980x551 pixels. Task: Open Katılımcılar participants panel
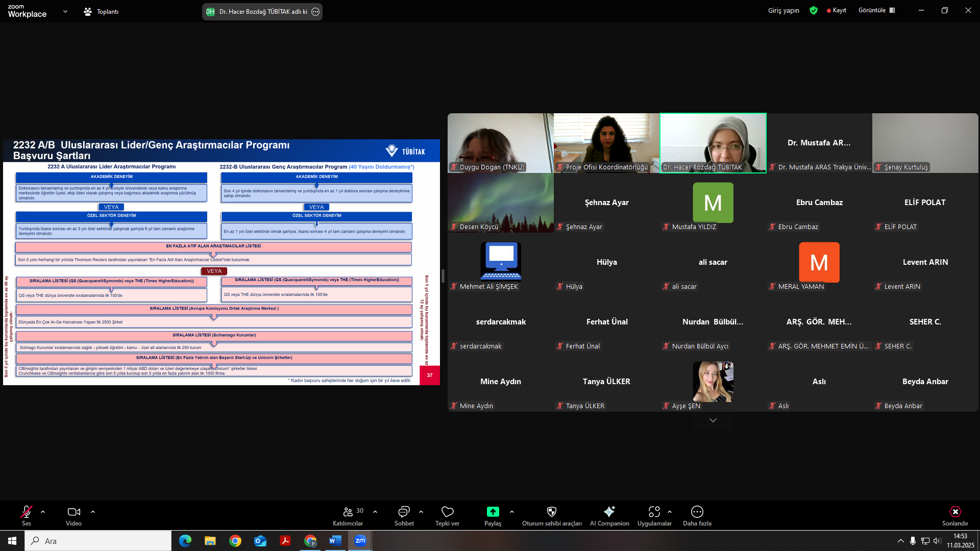pyautogui.click(x=348, y=512)
